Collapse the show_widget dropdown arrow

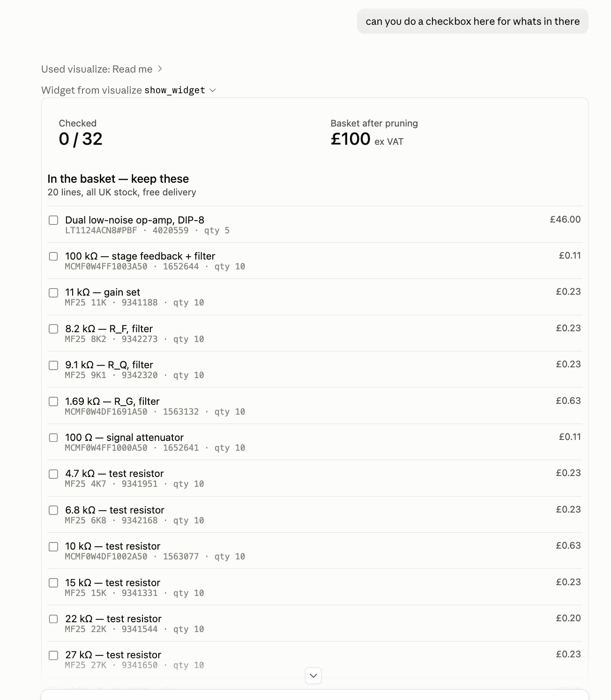point(212,90)
